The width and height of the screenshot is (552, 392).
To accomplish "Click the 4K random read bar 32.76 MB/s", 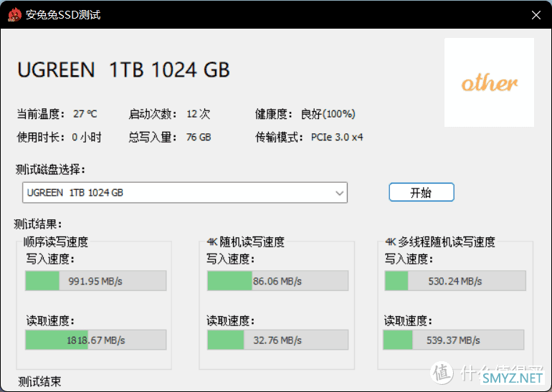I will [x=277, y=340].
